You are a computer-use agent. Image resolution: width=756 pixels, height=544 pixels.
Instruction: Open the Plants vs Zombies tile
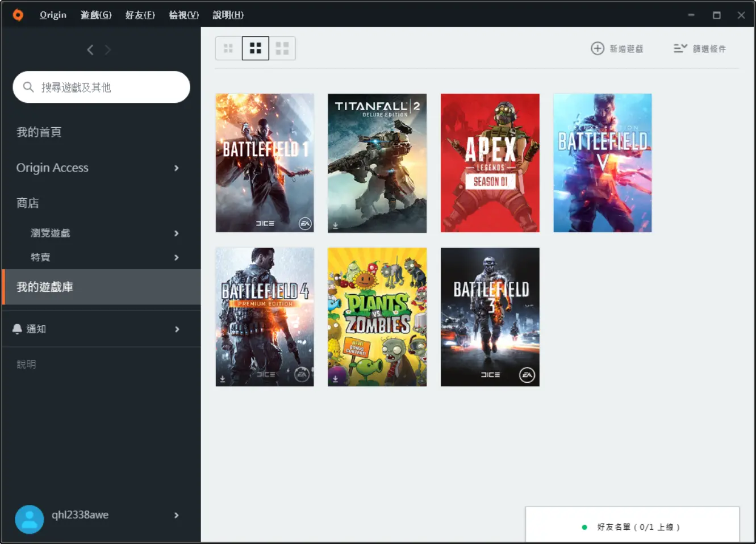pos(377,317)
